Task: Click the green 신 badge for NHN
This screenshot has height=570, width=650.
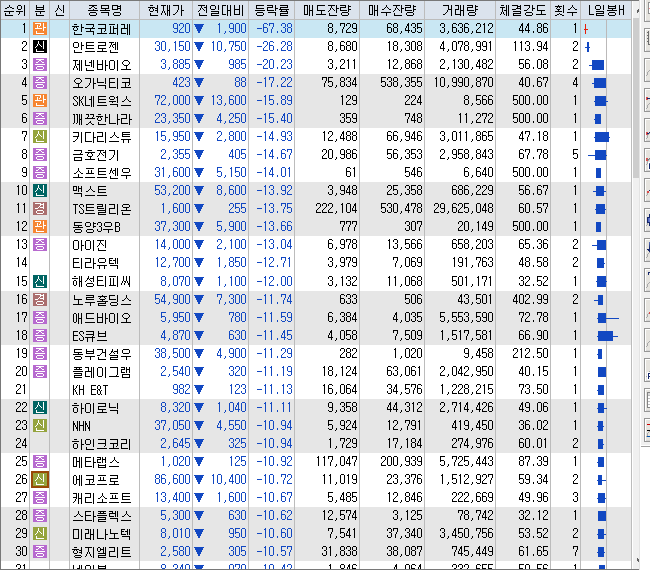Action: click(x=40, y=426)
